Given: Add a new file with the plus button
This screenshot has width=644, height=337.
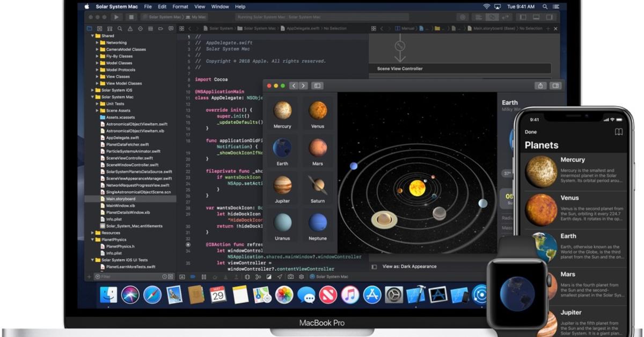Looking at the screenshot, I should tap(89, 277).
